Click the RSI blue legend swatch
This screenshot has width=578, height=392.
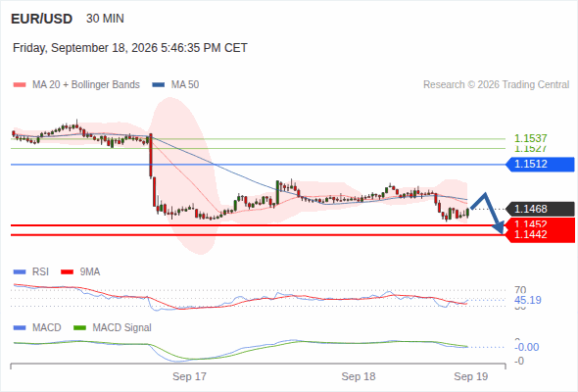[20, 272]
